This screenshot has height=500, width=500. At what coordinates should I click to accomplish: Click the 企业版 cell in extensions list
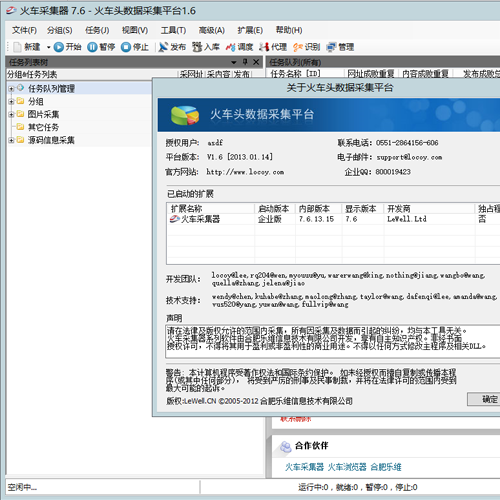tap(270, 219)
